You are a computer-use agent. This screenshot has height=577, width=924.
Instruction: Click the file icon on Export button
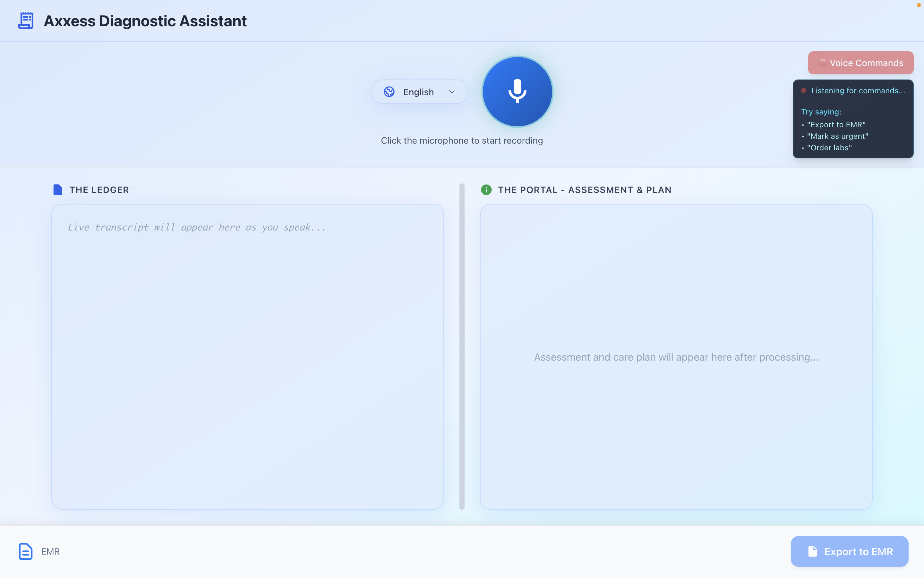[812, 551]
